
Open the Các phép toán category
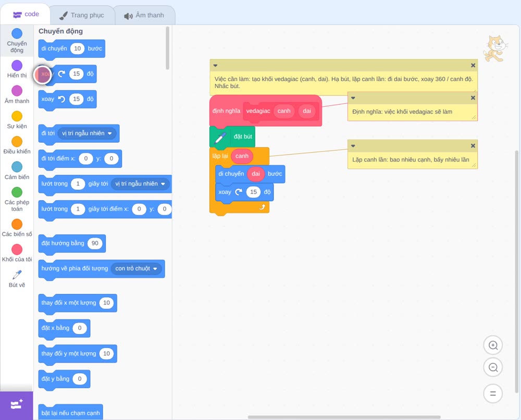coord(17,200)
